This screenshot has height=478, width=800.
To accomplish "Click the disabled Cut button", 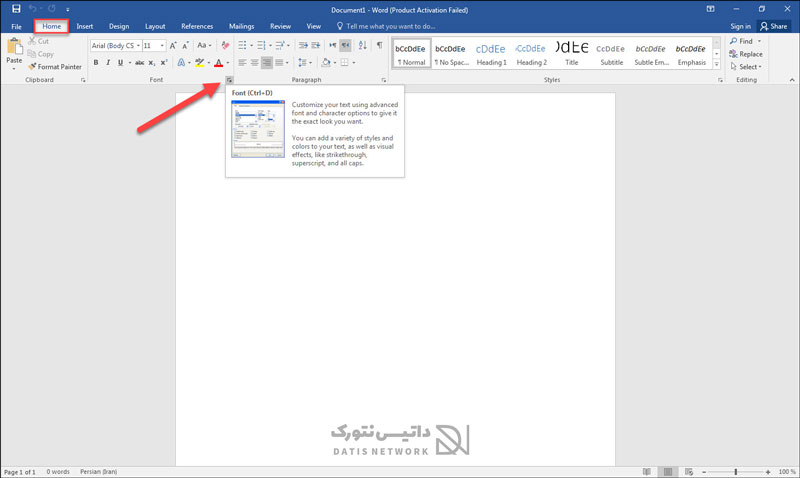I will pos(39,41).
